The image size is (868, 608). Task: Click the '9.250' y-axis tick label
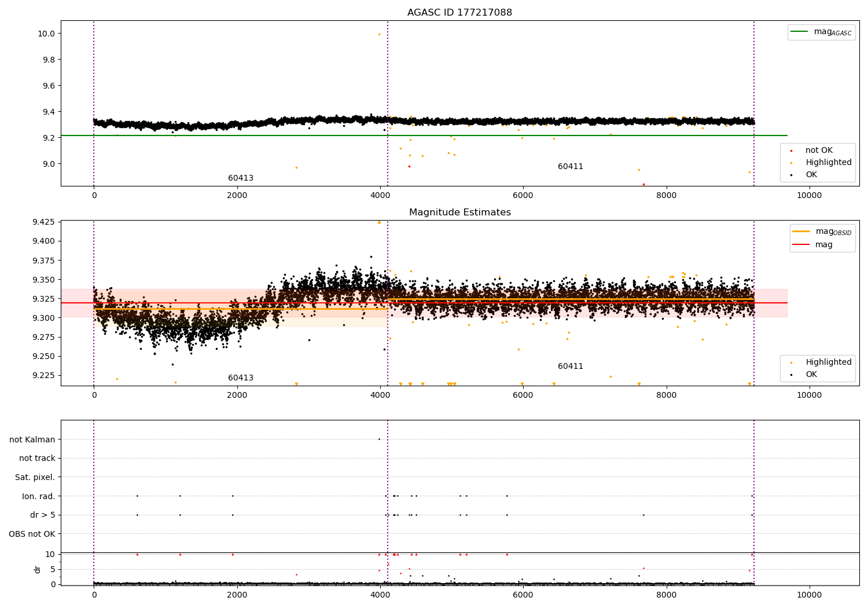pyautogui.click(x=44, y=356)
